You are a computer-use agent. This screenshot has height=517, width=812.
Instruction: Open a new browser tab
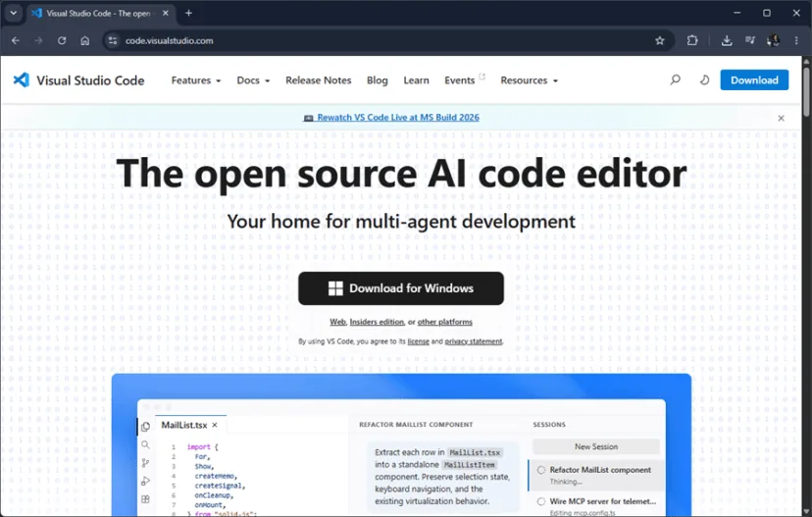pyautogui.click(x=188, y=13)
